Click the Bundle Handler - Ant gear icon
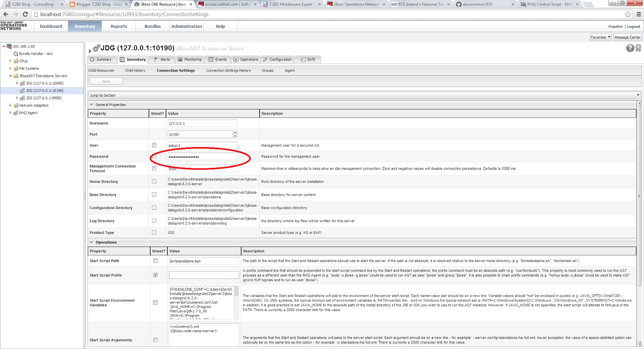The width and height of the screenshot is (644, 349). tap(16, 54)
